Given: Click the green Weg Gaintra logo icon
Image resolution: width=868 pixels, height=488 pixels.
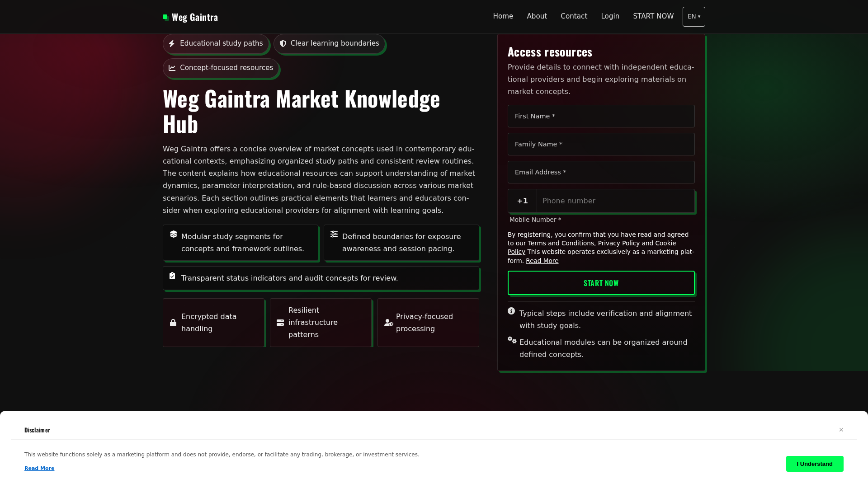Looking at the screenshot, I should point(166,17).
